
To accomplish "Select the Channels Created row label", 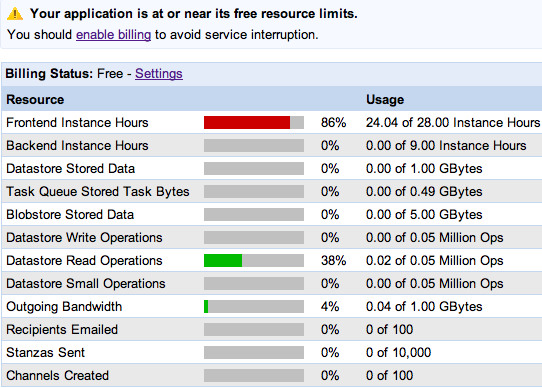I will pyautogui.click(x=57, y=376).
